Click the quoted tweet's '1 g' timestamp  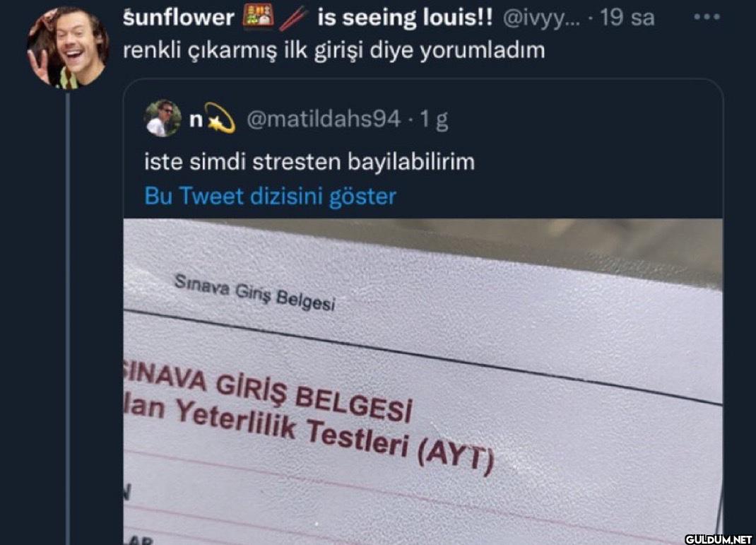click(433, 119)
